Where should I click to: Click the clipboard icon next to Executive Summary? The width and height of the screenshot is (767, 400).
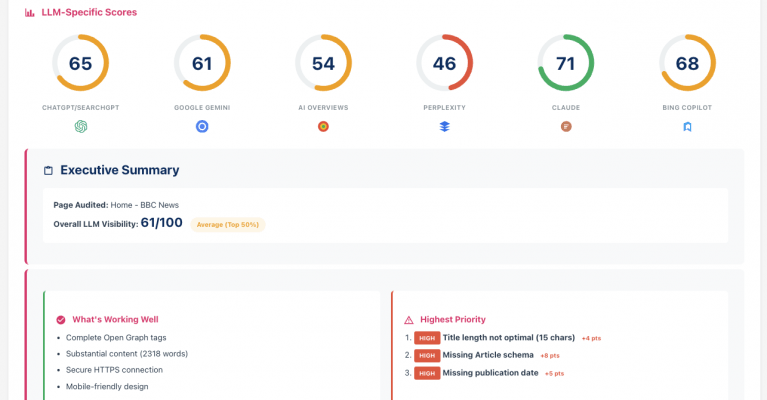pyautogui.click(x=48, y=171)
